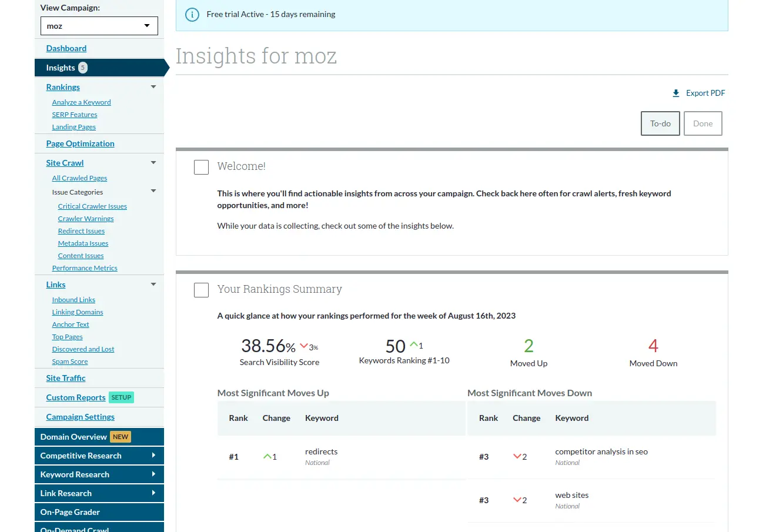Viewport: 776px width, 532px height.
Task: Open Anchor Text link
Action: [x=71, y=324]
